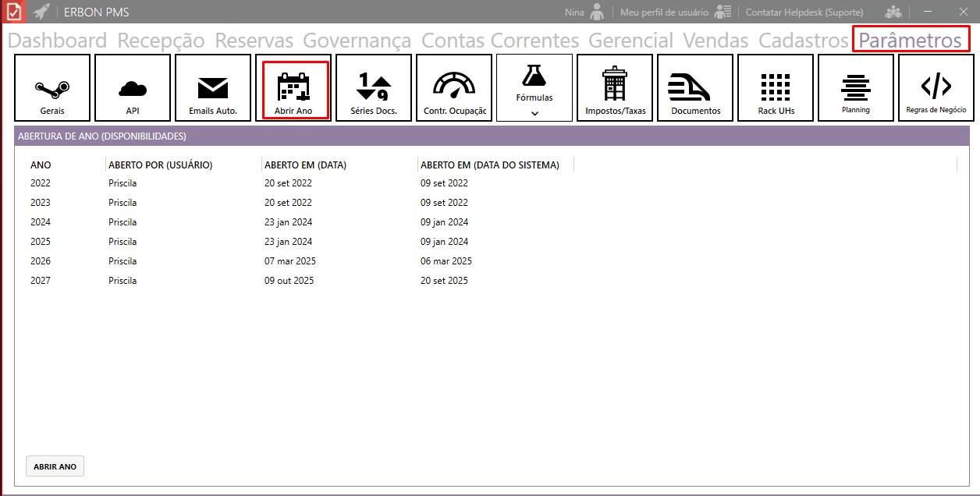Screen dimensions: 980x496
Task: Open Meu perfil de usuário link
Action: pyautogui.click(x=664, y=12)
